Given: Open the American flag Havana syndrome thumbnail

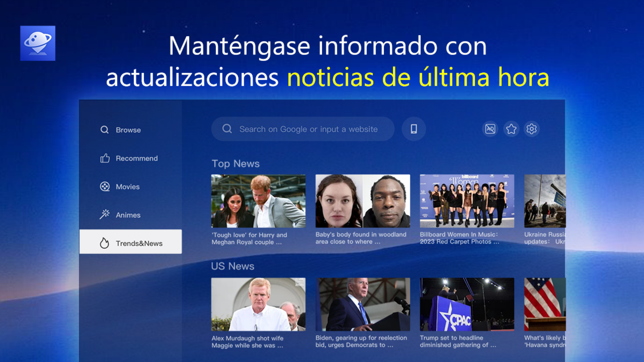Looking at the screenshot, I should (x=545, y=304).
